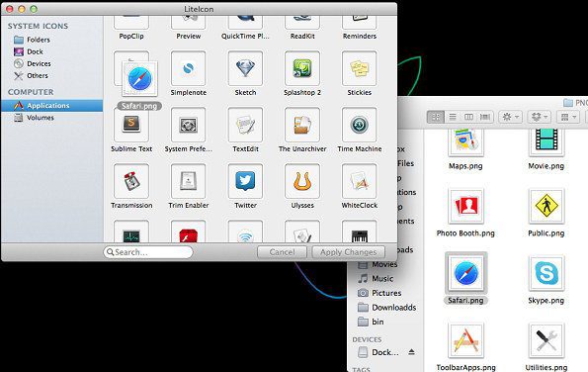Click the Apply Changes button
This screenshot has height=372, width=588.
(349, 252)
